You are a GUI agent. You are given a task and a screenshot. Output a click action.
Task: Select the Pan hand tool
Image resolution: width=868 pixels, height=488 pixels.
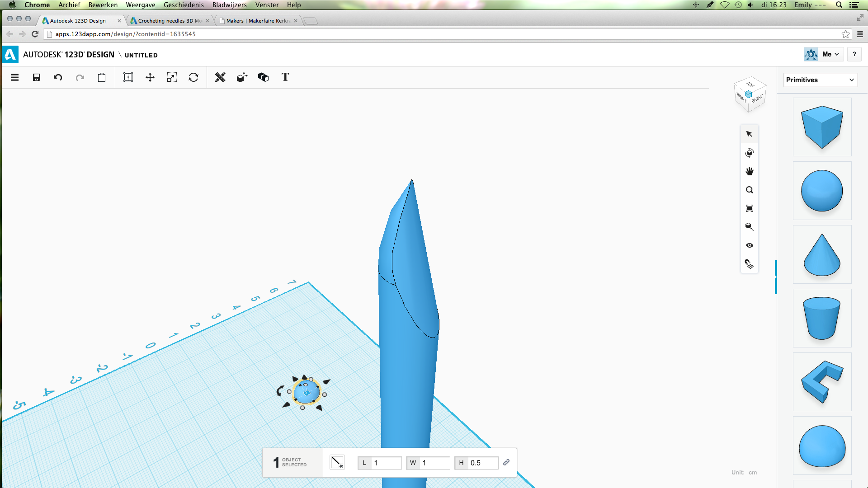point(749,171)
